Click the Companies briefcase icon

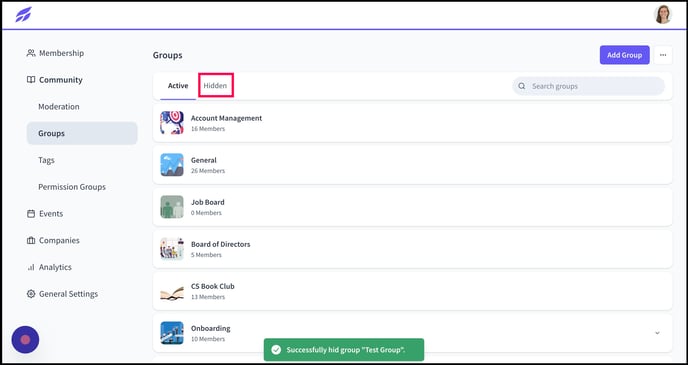(31, 240)
